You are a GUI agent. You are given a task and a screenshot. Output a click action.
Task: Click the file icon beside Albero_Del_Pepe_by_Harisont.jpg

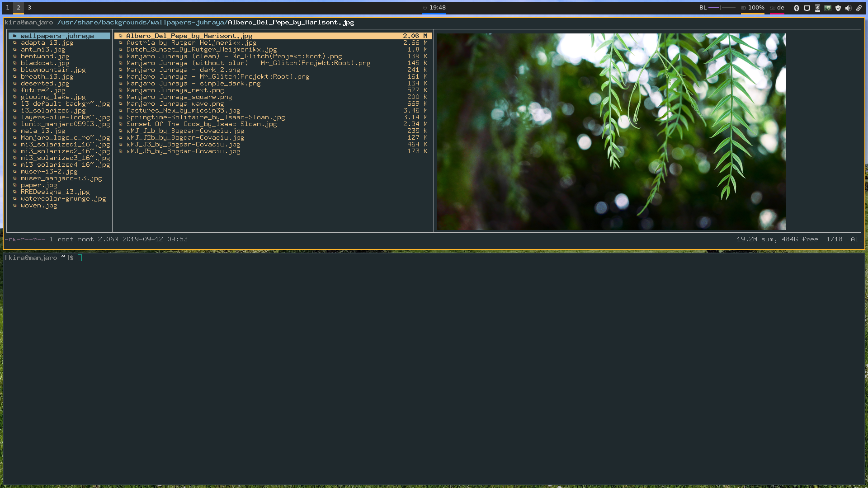tap(121, 36)
